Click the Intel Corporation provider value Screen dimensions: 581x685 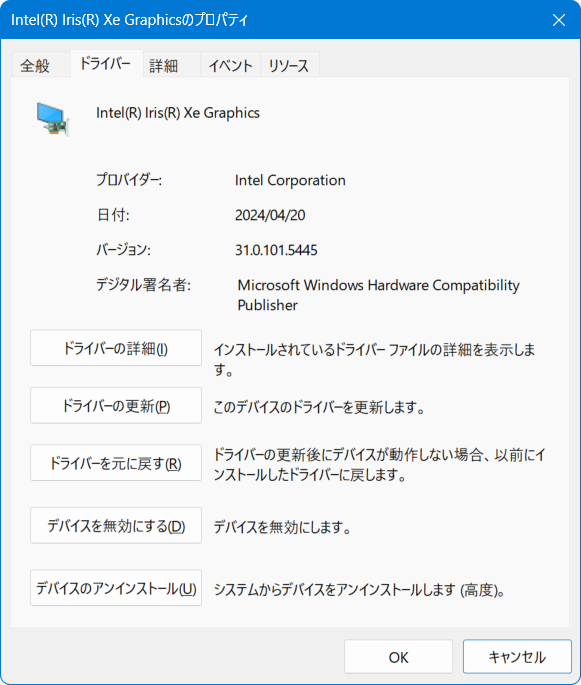coord(290,180)
